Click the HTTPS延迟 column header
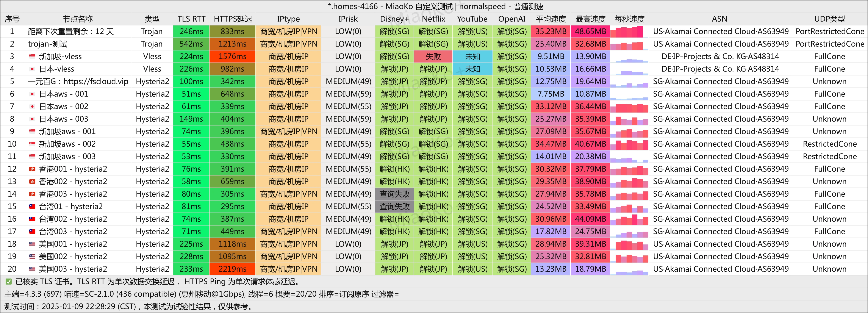 [233, 19]
